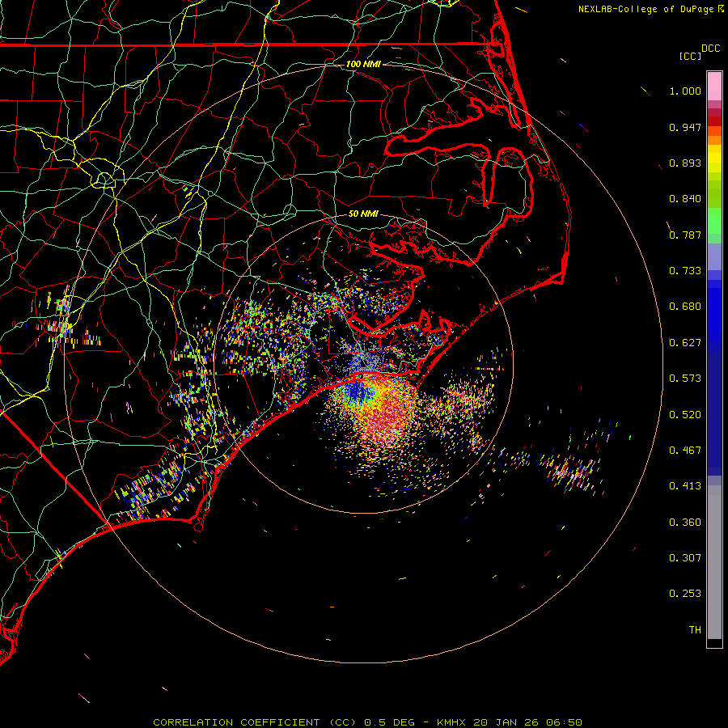The width and height of the screenshot is (728, 728).
Task: Click the DCC legend title
Action: tap(710, 49)
